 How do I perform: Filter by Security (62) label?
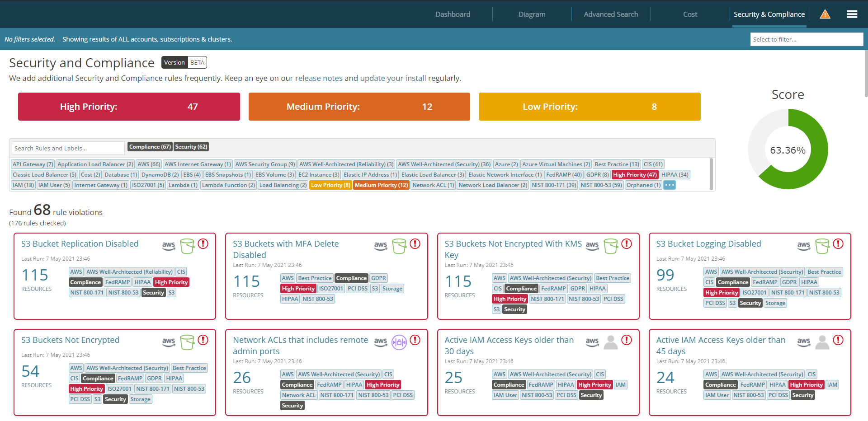(191, 147)
